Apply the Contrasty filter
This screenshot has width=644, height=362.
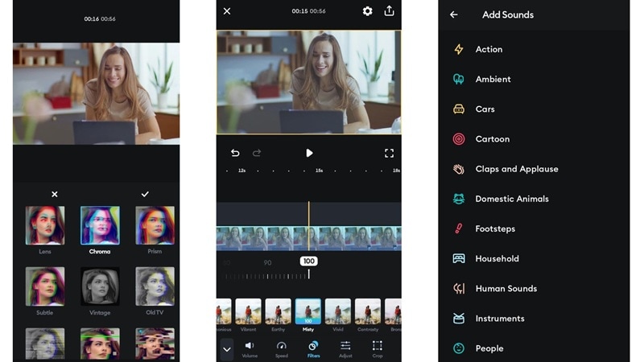[x=368, y=311]
